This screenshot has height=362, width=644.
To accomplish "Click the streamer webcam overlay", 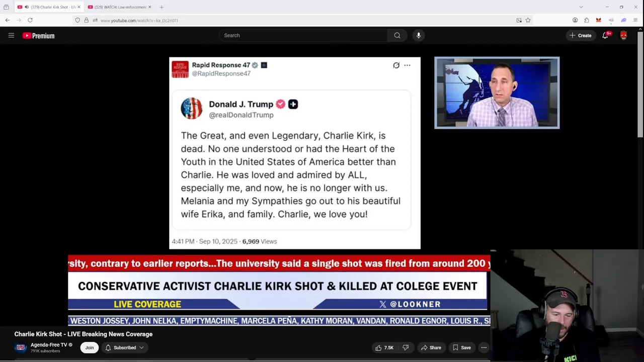I will click(567, 306).
